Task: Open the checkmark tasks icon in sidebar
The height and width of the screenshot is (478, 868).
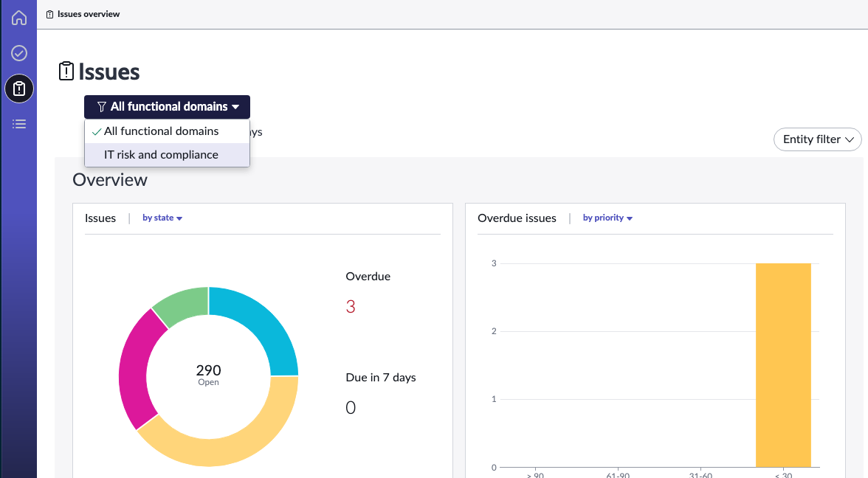Action: [19, 53]
